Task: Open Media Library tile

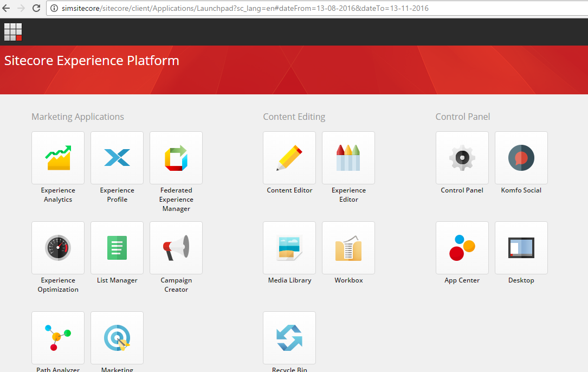Action: tap(289, 248)
